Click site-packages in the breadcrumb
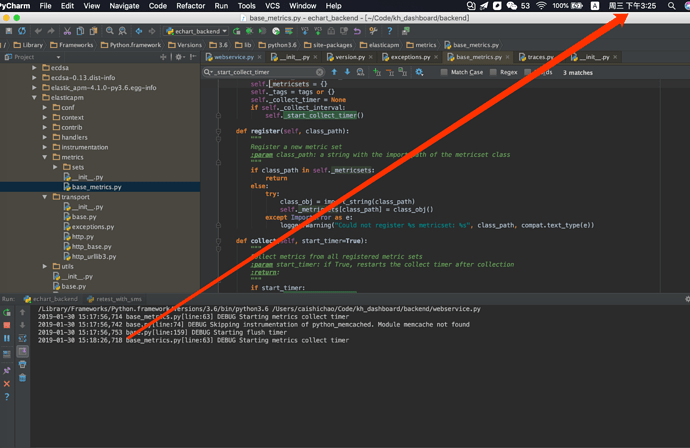 coord(328,45)
